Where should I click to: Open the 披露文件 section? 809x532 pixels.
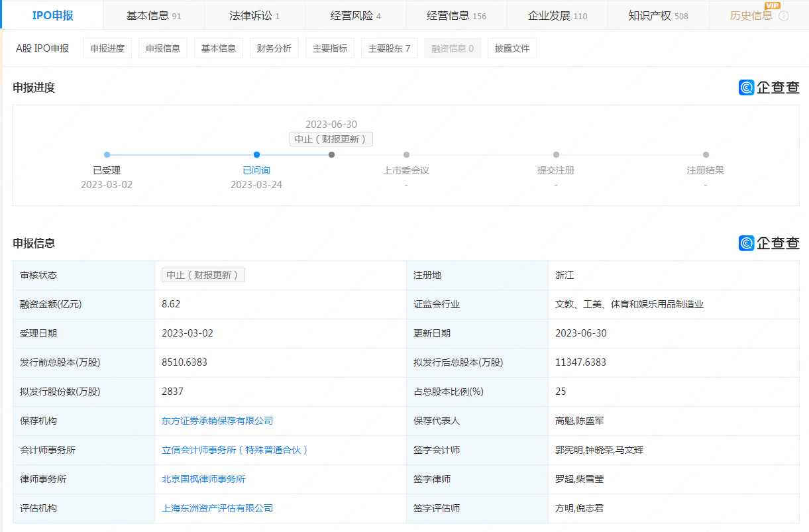click(512, 48)
